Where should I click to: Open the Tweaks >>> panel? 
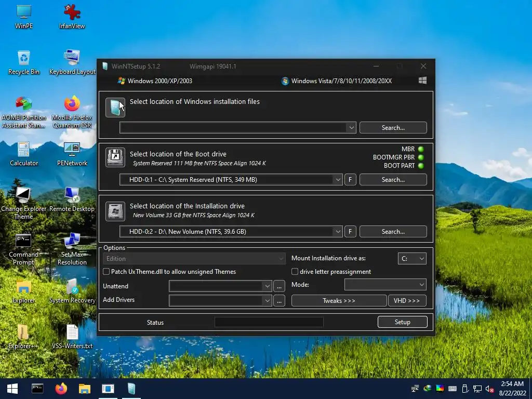(x=339, y=301)
